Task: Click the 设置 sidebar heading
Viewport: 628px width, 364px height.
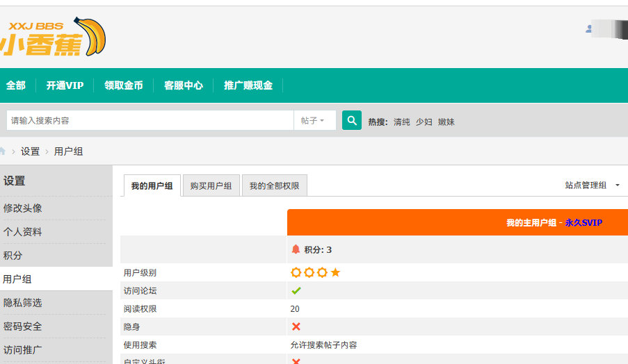Action: click(x=15, y=181)
